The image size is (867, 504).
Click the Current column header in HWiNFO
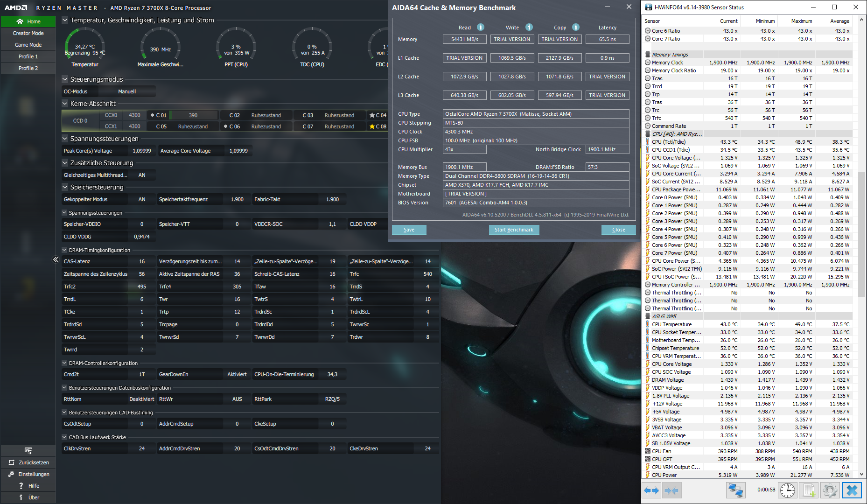click(x=721, y=21)
